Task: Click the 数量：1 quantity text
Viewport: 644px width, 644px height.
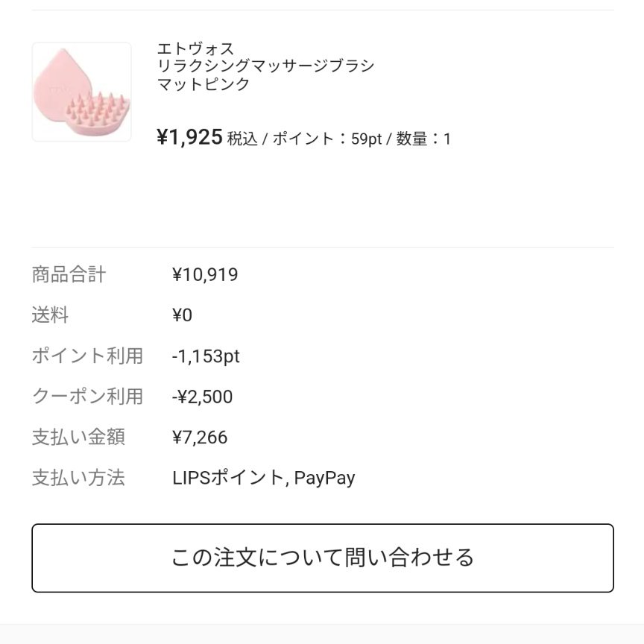Action: [423, 139]
